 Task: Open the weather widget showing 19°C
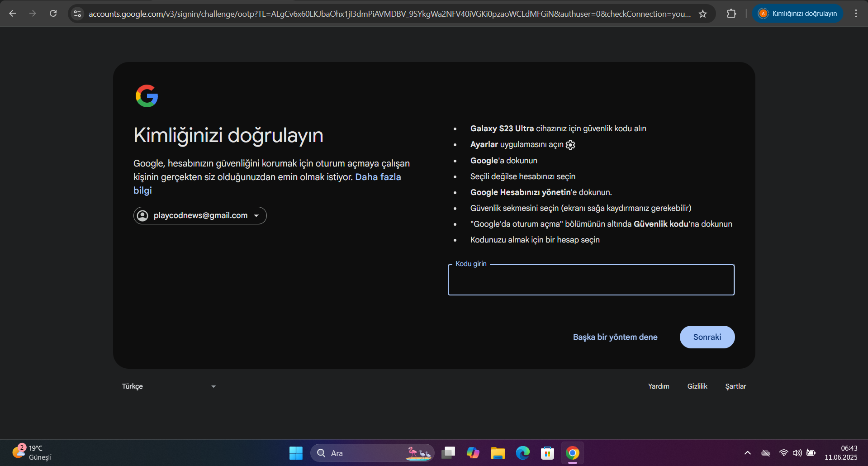(32, 452)
